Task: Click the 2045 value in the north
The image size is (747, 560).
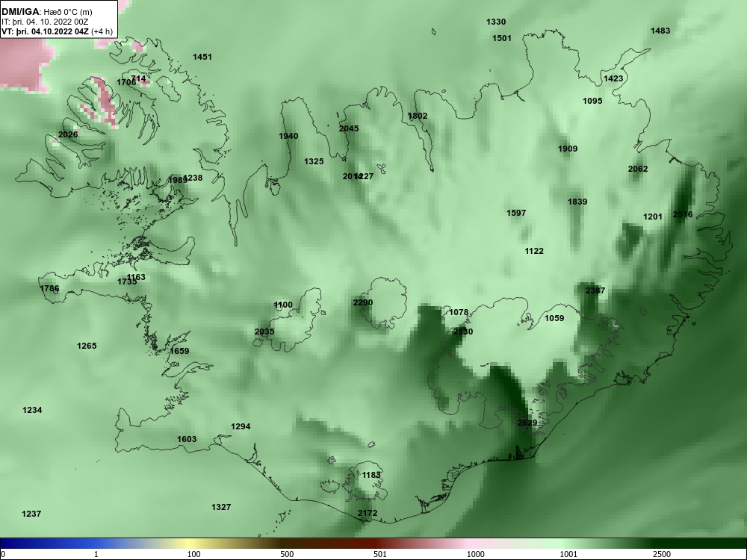Action: (x=349, y=128)
